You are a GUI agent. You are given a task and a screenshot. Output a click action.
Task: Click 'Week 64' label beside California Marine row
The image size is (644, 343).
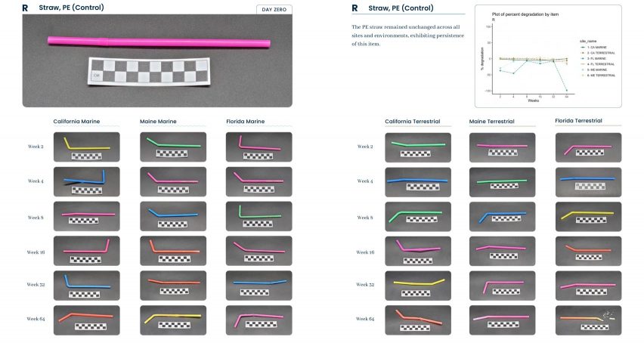coord(36,319)
